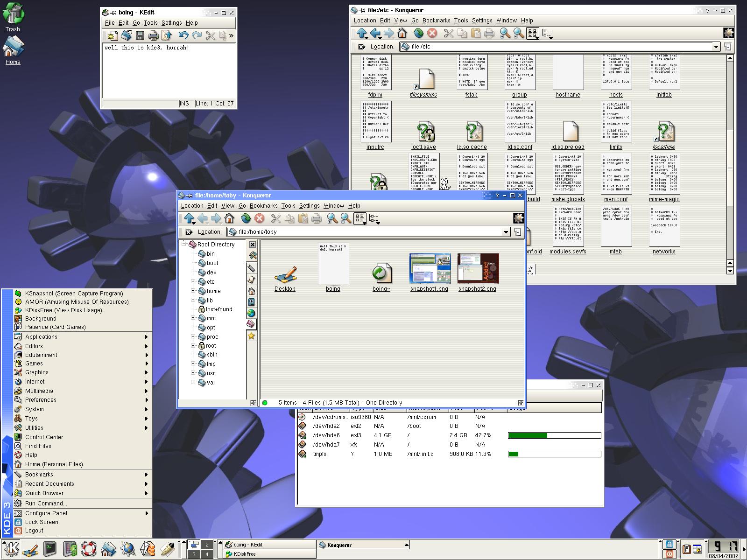Click the Undo arrow in KEdit toolbar
This screenshot has height=560, width=747.
point(183,35)
